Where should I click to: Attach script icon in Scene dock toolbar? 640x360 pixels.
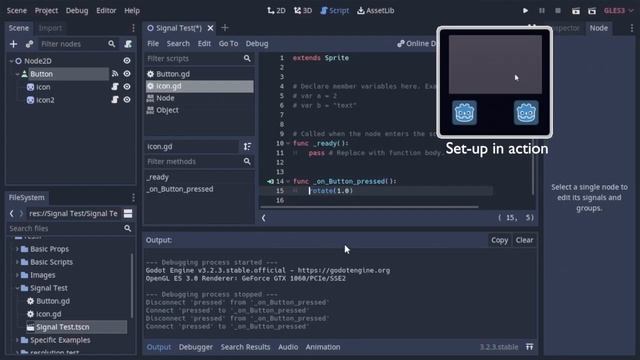click(128, 44)
